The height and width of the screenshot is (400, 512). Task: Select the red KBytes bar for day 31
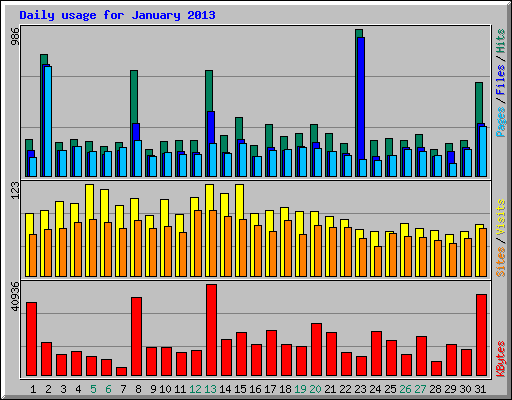[481, 335]
